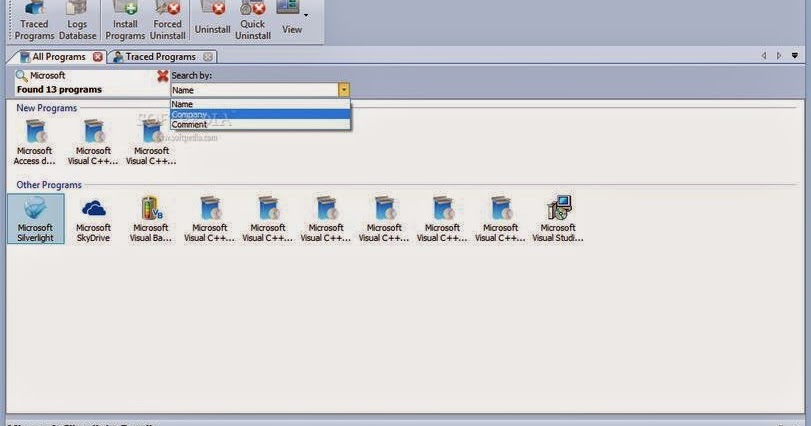Focus the search field containing Microsoft
811x426 pixels.
click(92, 75)
